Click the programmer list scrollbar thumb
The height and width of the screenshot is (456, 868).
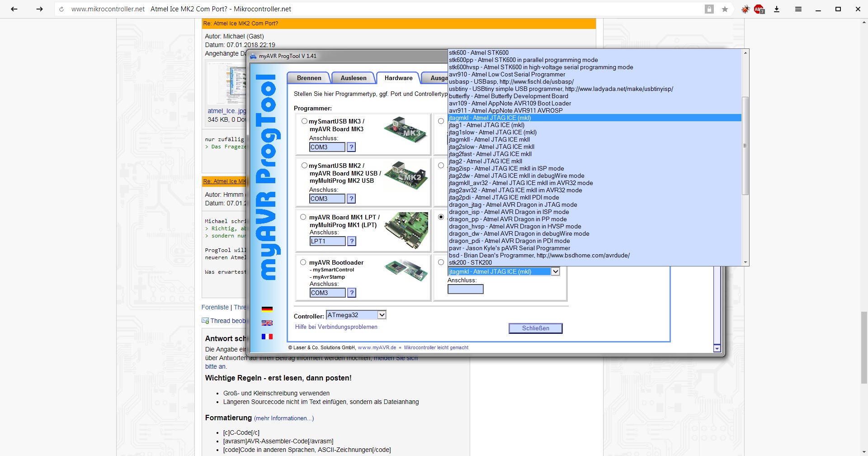pyautogui.click(x=745, y=146)
